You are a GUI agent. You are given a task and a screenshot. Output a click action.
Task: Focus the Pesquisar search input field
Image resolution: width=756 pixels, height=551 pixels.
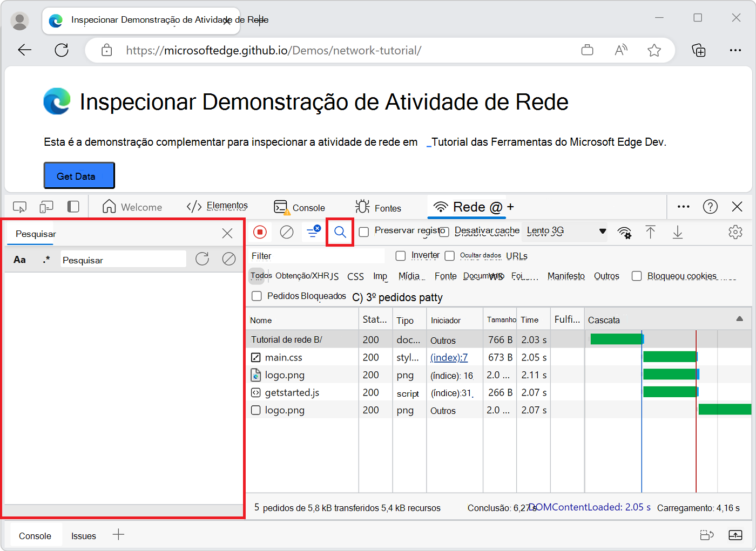[x=123, y=260]
